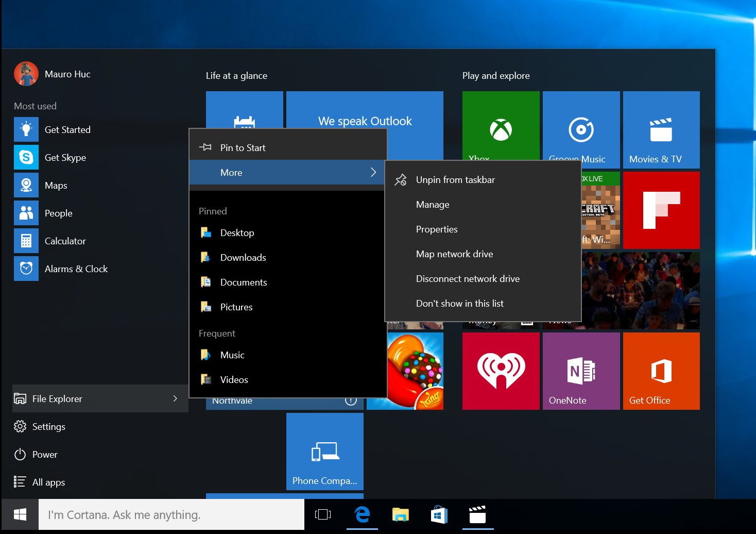Open the pinned Pictures folder
The width and height of the screenshot is (756, 534).
288,307
